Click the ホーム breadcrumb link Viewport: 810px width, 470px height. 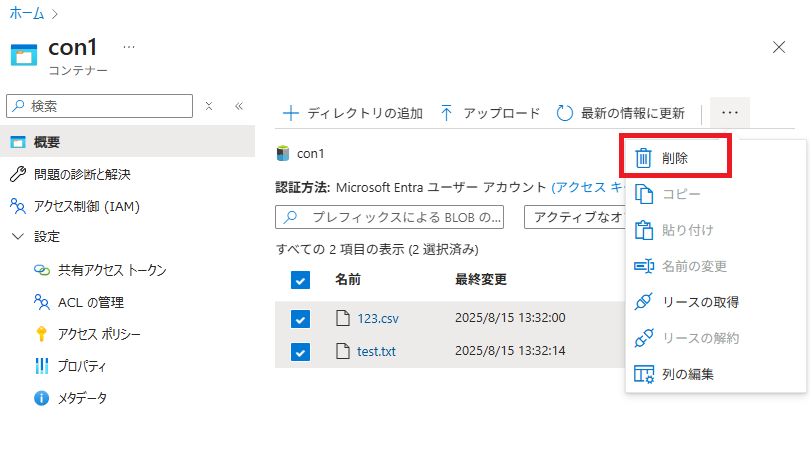[27, 14]
